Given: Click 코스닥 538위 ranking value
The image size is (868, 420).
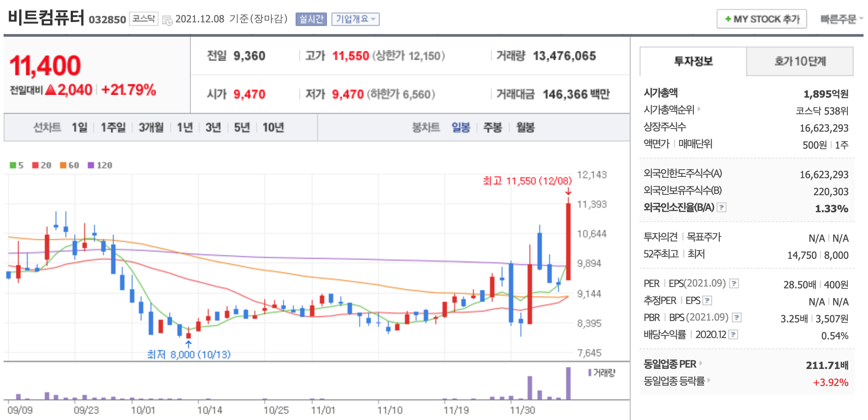Looking at the screenshot, I should 822,111.
